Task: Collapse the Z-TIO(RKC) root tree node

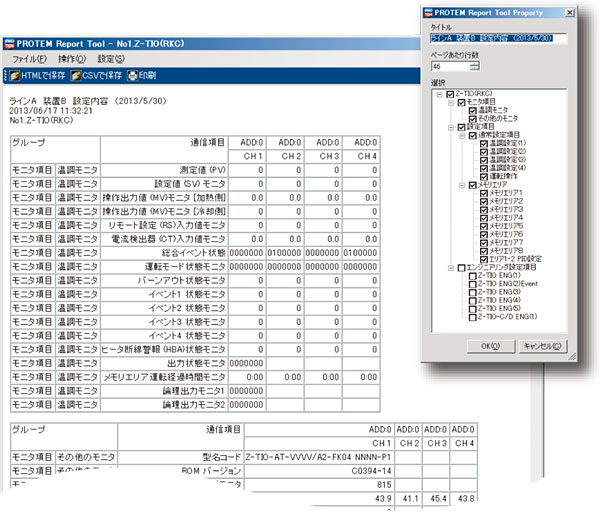Action: pos(440,94)
